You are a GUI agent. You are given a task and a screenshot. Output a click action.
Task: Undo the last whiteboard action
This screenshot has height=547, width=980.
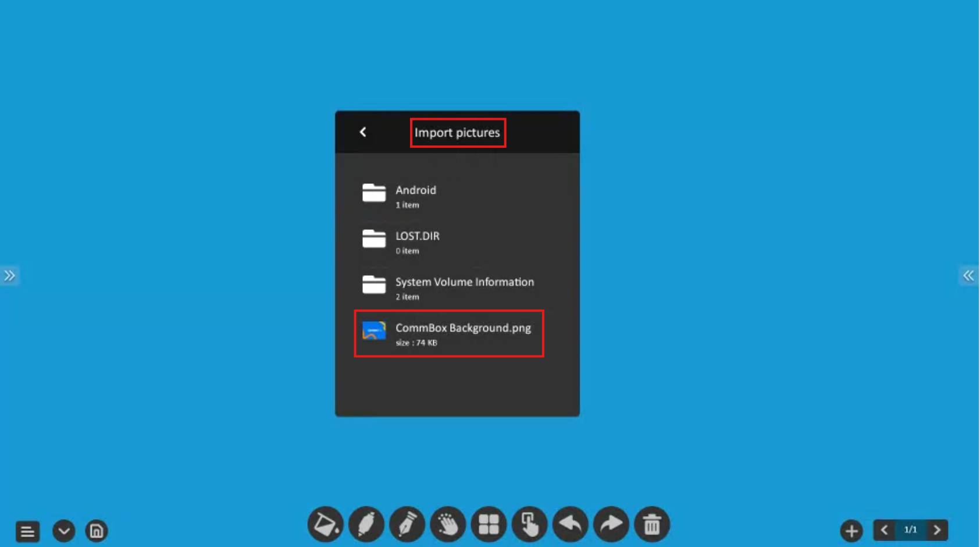coord(570,524)
